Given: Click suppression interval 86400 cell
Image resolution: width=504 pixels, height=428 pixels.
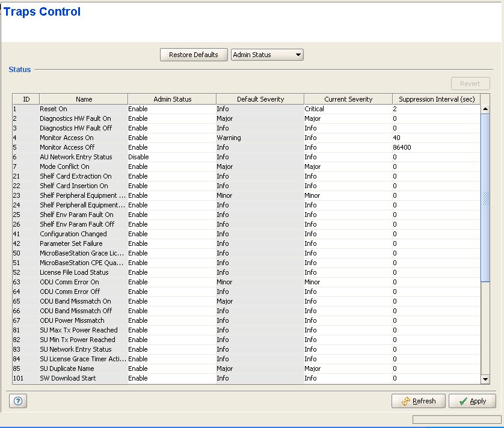Looking at the screenshot, I should pyautogui.click(x=402, y=147).
